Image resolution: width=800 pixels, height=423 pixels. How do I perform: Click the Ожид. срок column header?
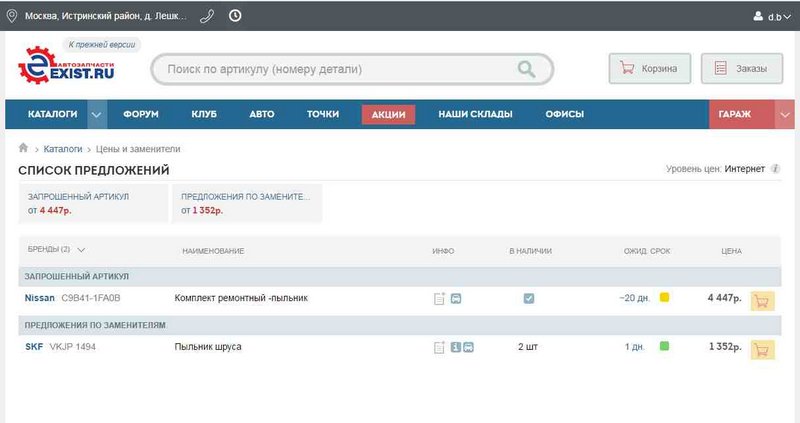647,251
